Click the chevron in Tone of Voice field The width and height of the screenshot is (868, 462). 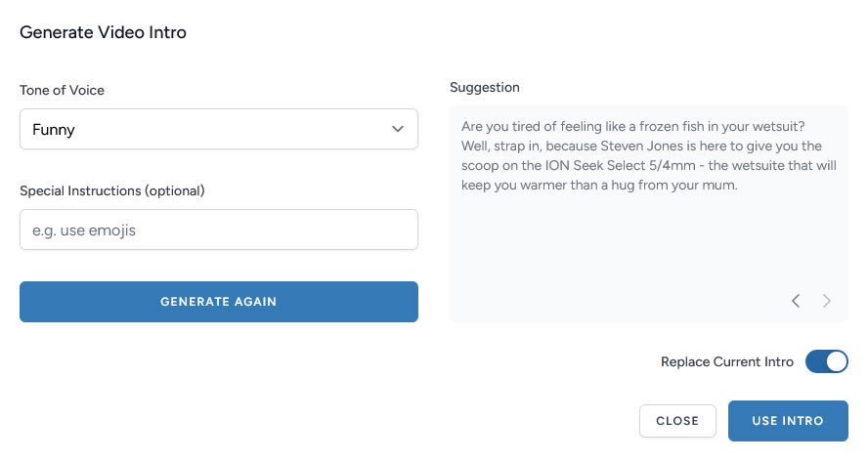[x=398, y=129]
